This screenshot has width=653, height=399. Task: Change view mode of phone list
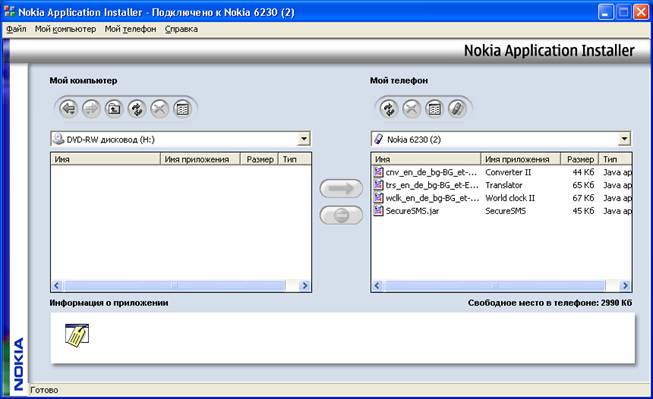(434, 109)
